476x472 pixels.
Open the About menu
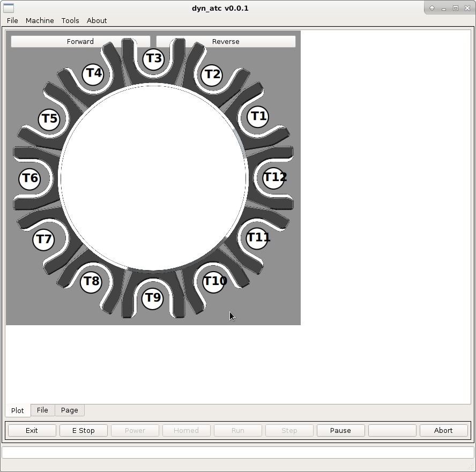97,21
